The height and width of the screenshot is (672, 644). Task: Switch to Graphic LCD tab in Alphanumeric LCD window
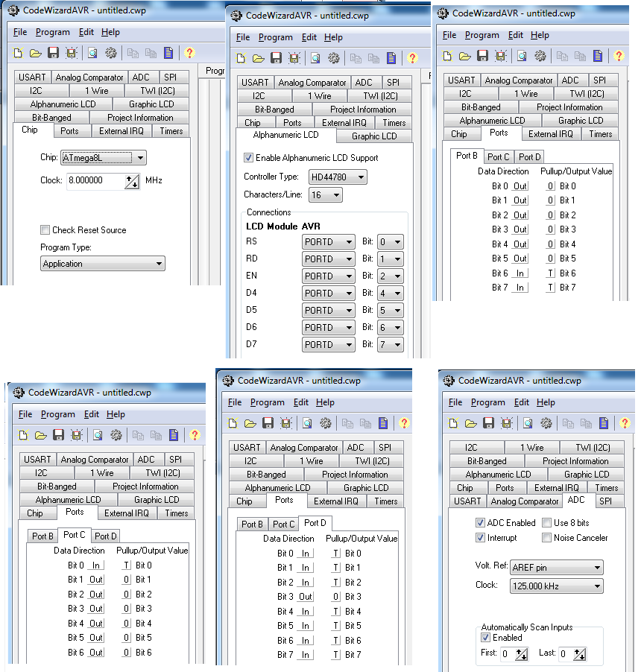coord(374,136)
